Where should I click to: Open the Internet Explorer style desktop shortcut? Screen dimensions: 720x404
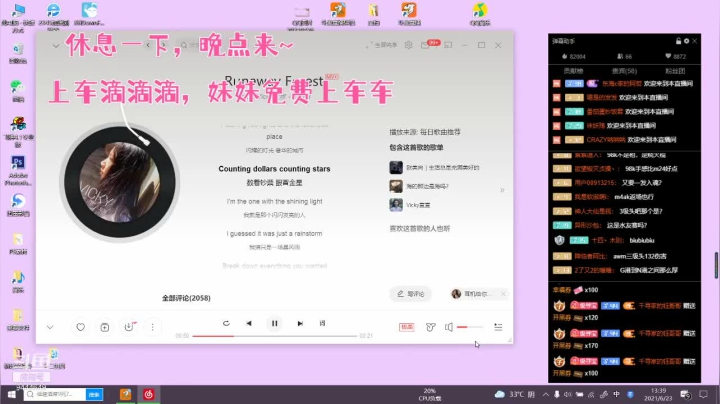coord(54,16)
